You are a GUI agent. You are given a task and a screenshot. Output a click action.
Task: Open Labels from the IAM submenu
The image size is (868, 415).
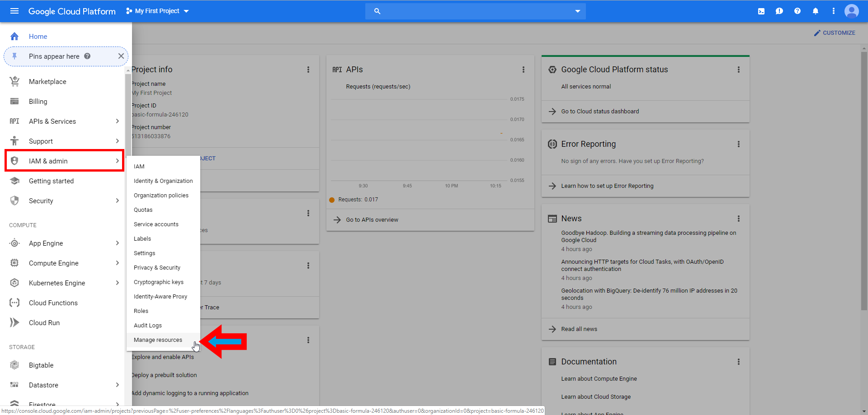(x=163, y=239)
